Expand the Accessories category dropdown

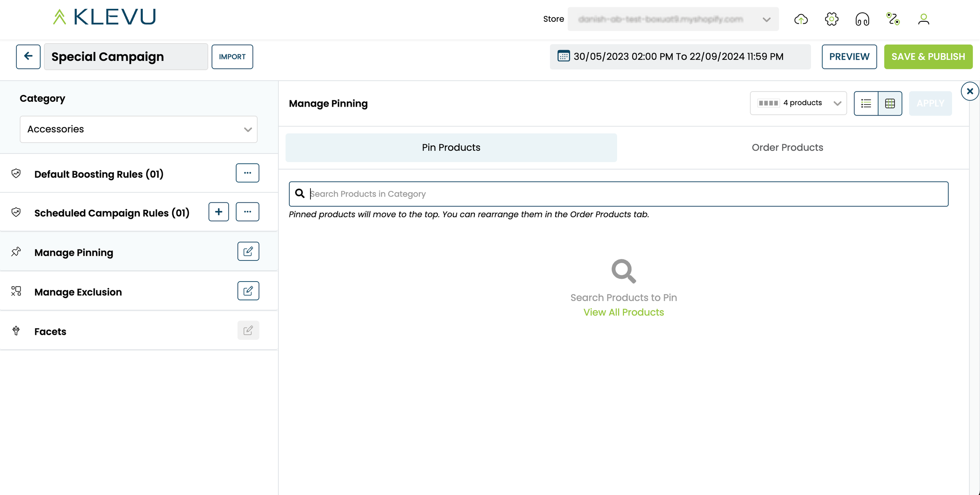139,129
